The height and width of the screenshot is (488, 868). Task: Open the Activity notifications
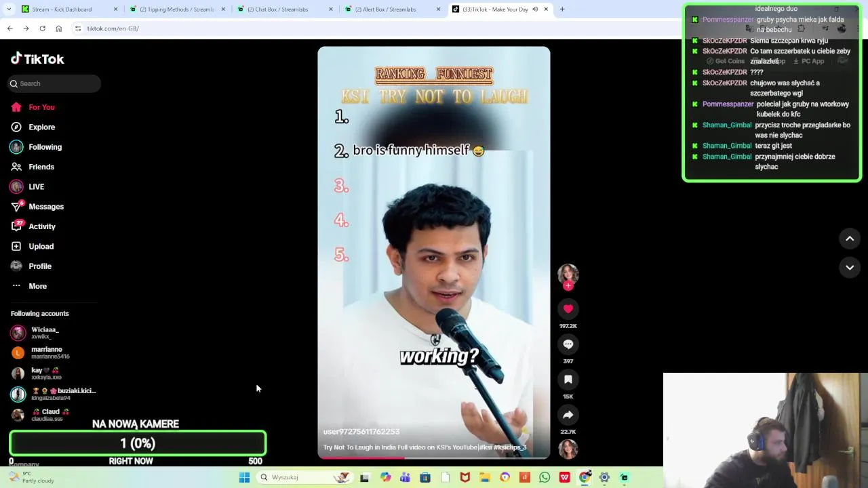pyautogui.click(x=33, y=226)
